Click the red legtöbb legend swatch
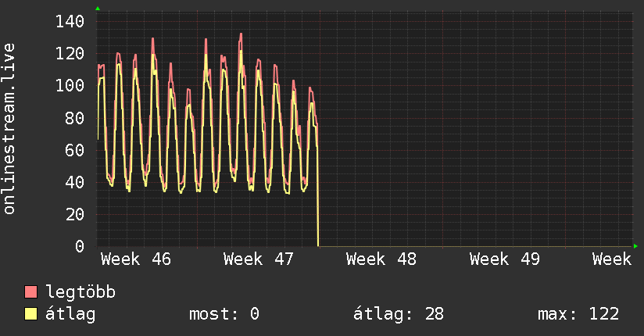 coord(30,291)
